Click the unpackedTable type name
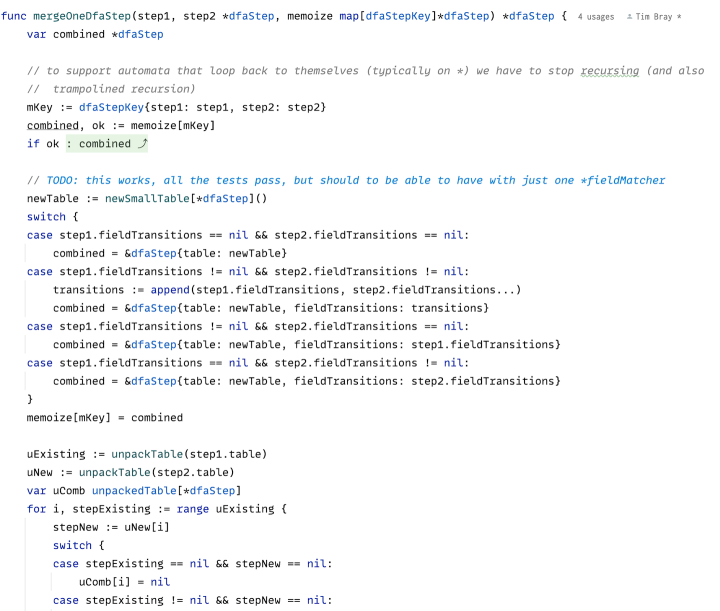Image resolution: width=720 pixels, height=611 pixels. [x=134, y=491]
